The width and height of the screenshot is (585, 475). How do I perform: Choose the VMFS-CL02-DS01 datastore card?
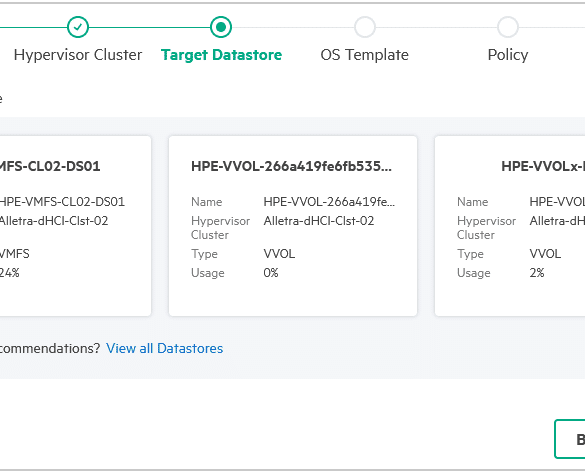[x=75, y=226]
